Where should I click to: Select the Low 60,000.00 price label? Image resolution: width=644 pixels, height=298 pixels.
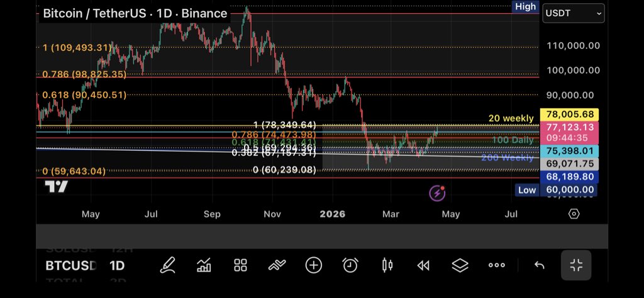tap(556, 190)
